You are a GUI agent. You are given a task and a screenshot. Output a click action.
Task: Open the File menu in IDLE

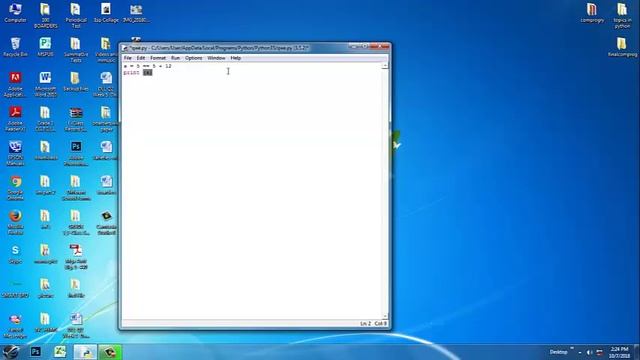[127, 58]
